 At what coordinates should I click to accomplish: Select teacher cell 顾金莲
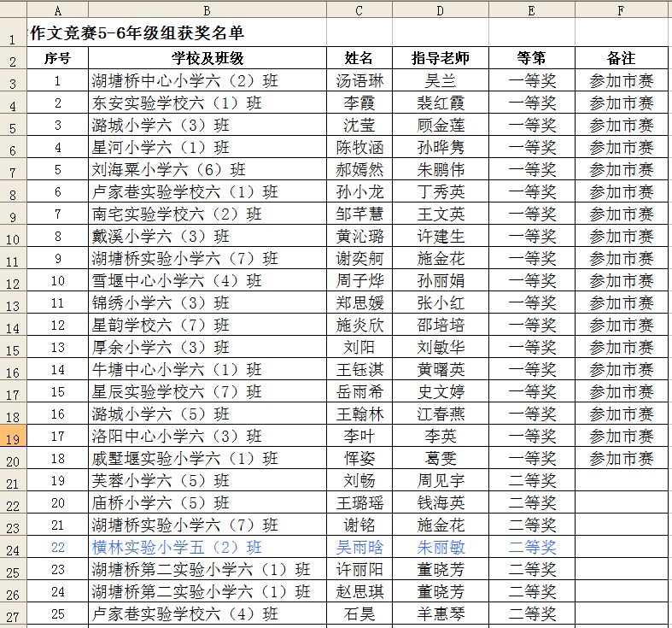click(440, 125)
